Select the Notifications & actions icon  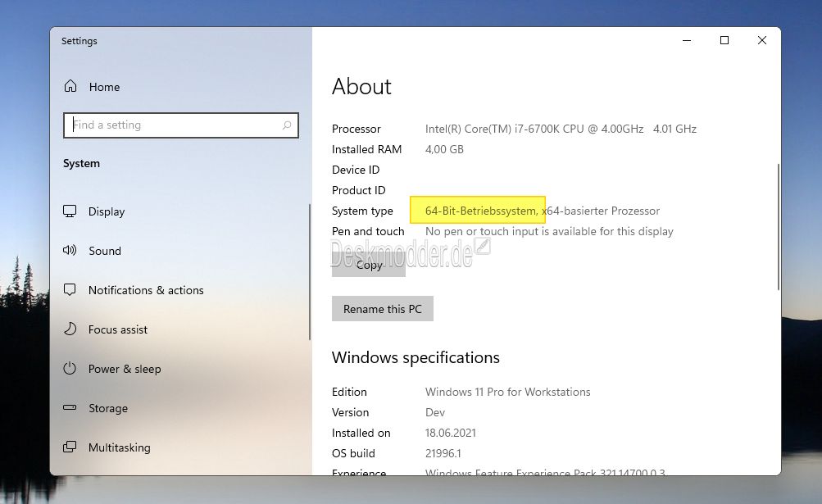coord(70,289)
